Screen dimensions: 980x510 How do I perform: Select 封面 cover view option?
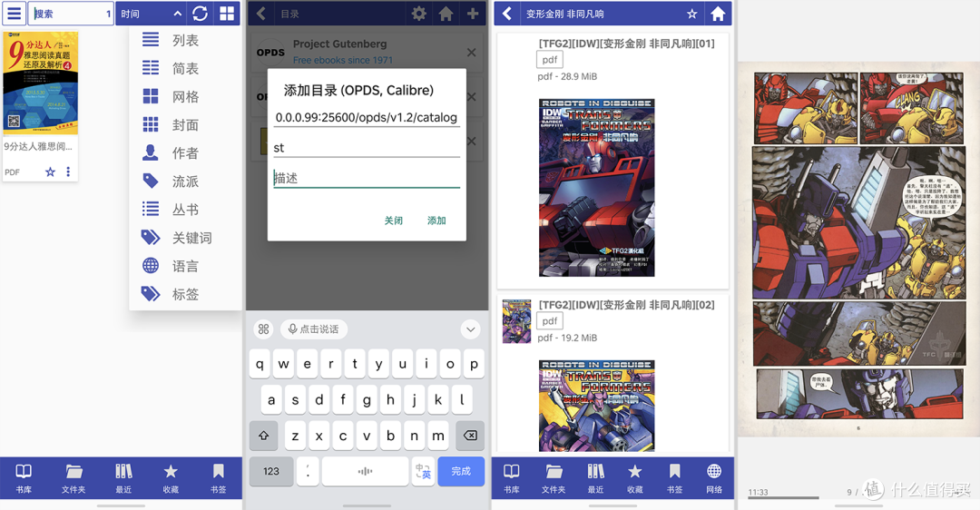[x=185, y=125]
